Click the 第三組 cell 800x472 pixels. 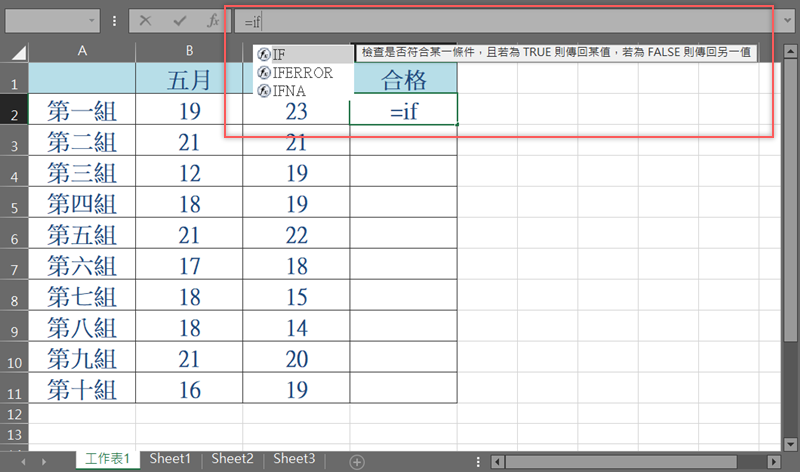(82, 172)
